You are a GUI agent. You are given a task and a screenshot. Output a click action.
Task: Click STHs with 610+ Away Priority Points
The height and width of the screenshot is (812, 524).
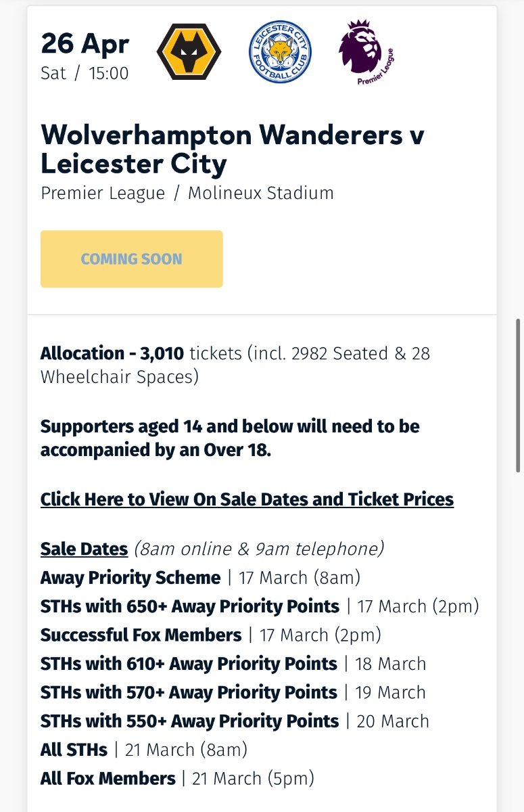tap(233, 664)
